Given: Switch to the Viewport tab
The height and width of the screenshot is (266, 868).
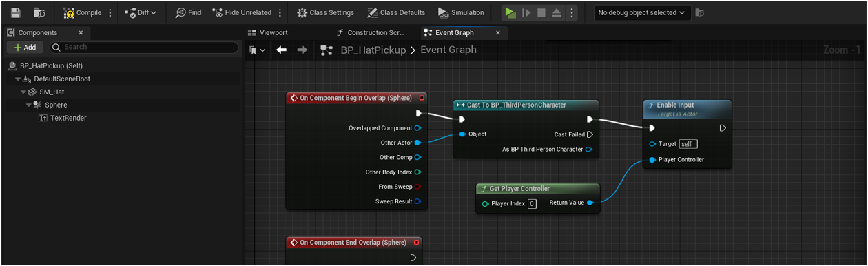Looking at the screenshot, I should coord(269,32).
